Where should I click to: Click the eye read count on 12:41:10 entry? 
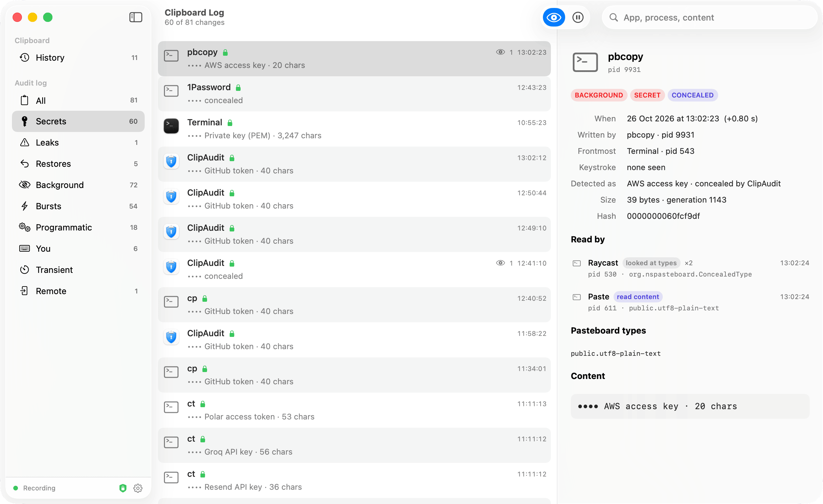coord(504,263)
